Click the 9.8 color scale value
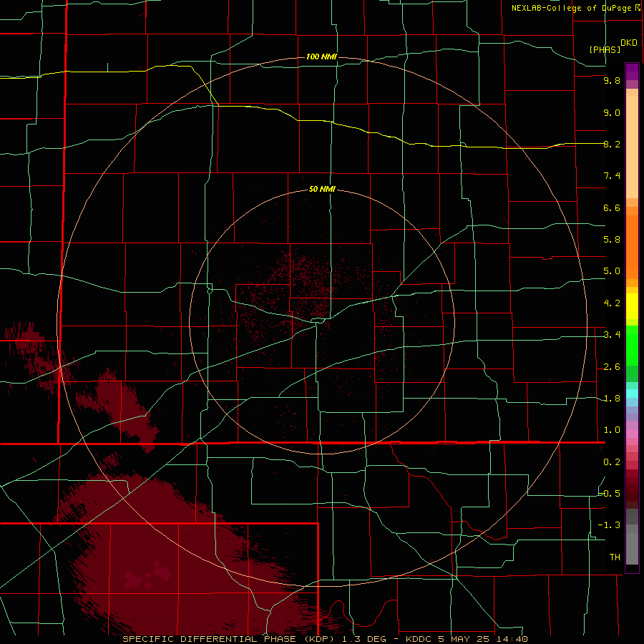The height and width of the screenshot is (644, 644). tap(612, 81)
